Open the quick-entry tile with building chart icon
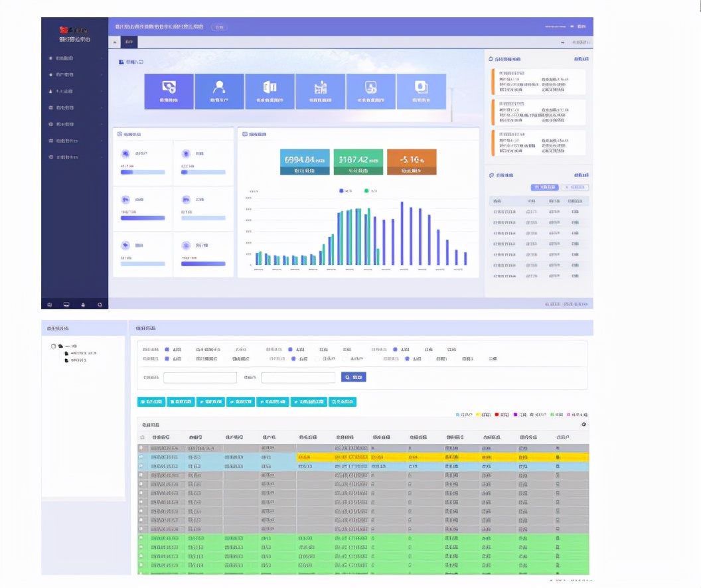 pos(320,91)
